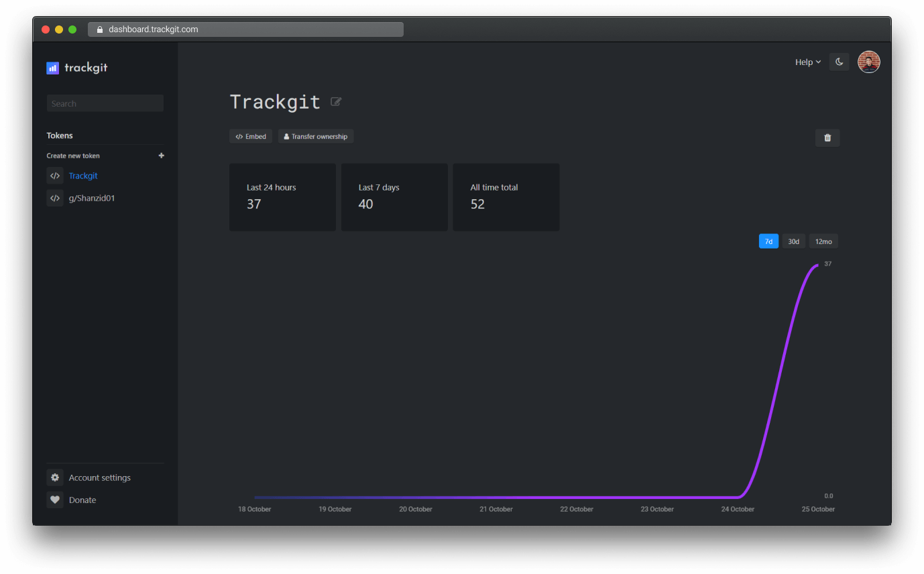The height and width of the screenshot is (574, 924).
Task: Click the heart Donate icon
Action: point(55,500)
